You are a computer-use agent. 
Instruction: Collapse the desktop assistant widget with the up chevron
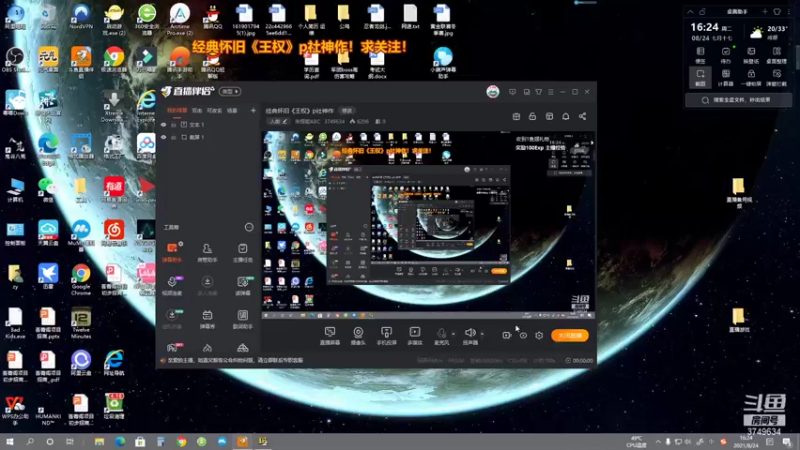[x=690, y=12]
